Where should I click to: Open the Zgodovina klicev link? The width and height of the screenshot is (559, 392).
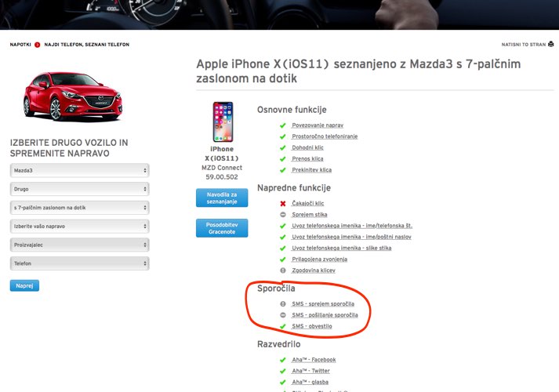coord(314,270)
